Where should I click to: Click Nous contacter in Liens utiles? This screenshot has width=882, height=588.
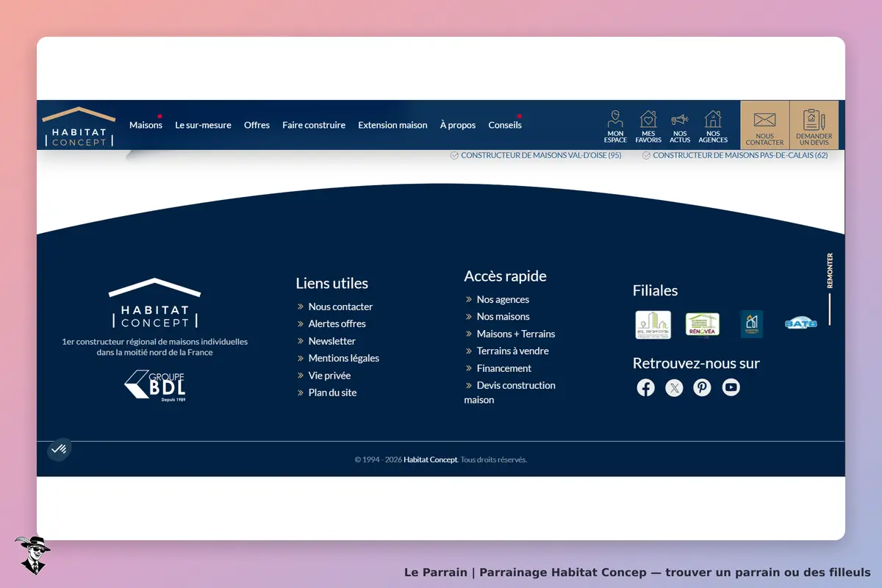click(x=340, y=306)
